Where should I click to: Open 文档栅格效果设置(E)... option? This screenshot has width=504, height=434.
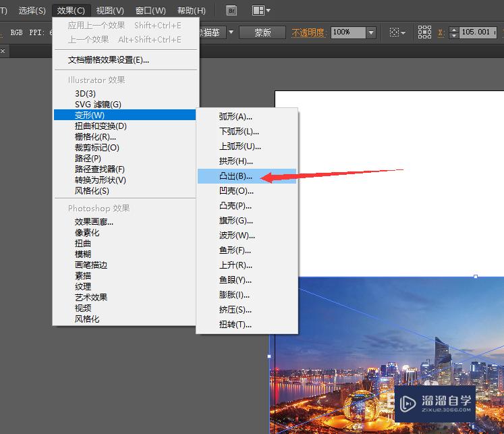(109, 60)
